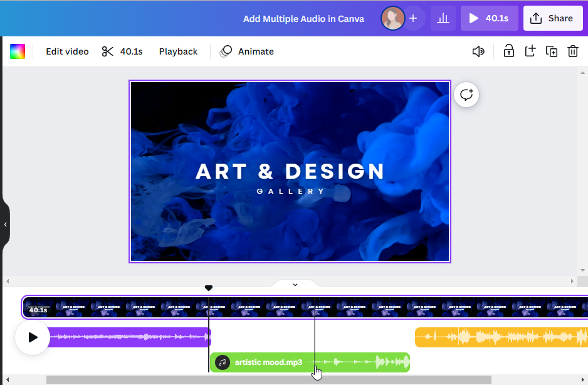Open the analytics bar chart icon

pos(443,18)
